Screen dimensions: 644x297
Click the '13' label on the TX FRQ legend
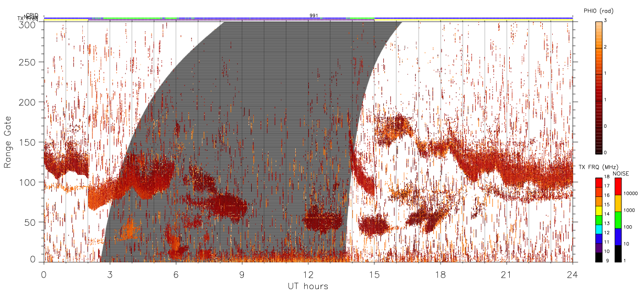pos(607,223)
